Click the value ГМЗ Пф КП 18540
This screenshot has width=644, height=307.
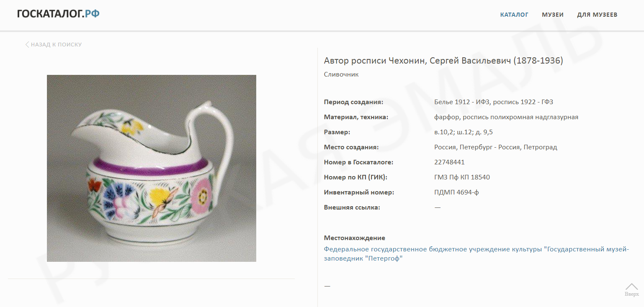(462, 177)
